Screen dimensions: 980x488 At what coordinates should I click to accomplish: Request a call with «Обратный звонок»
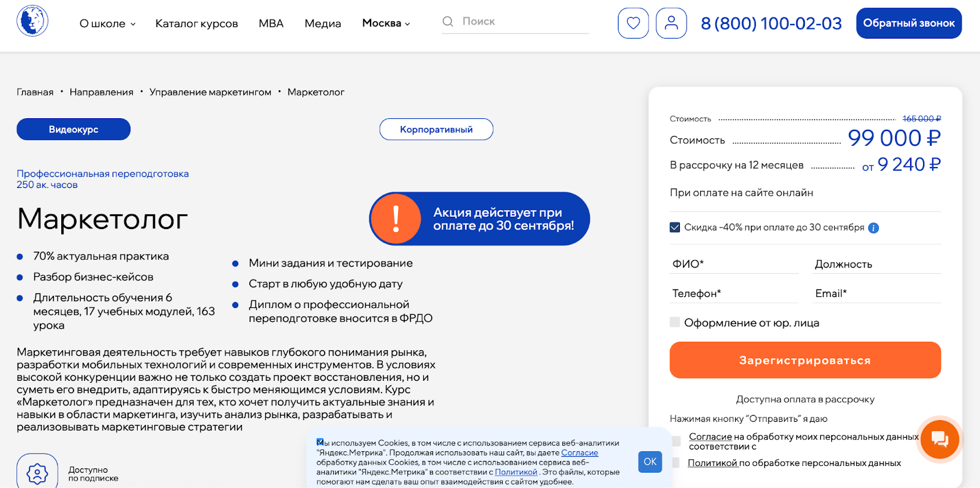(908, 23)
